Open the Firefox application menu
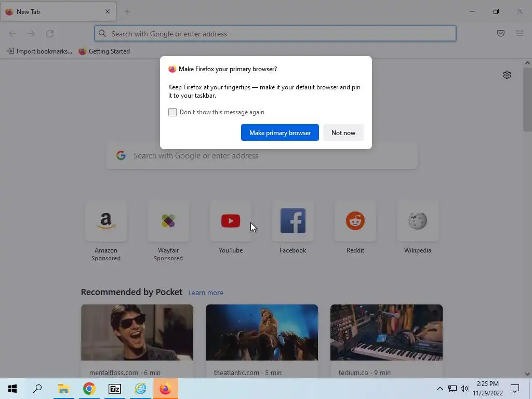 [x=520, y=33]
